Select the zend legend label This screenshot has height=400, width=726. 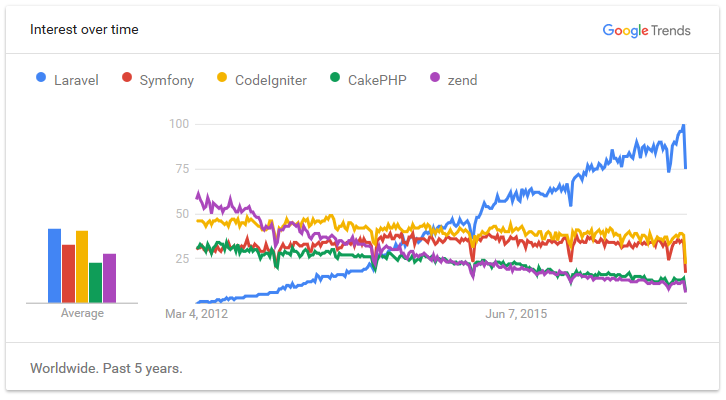[x=463, y=80]
